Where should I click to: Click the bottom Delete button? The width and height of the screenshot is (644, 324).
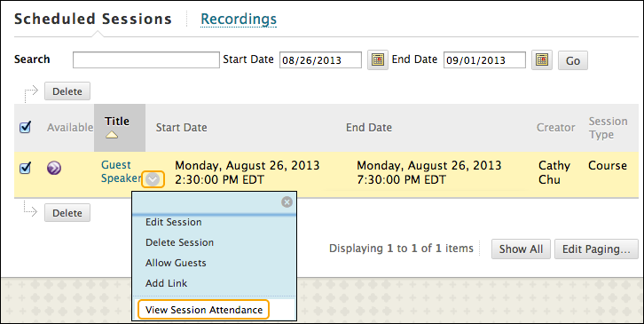67,213
